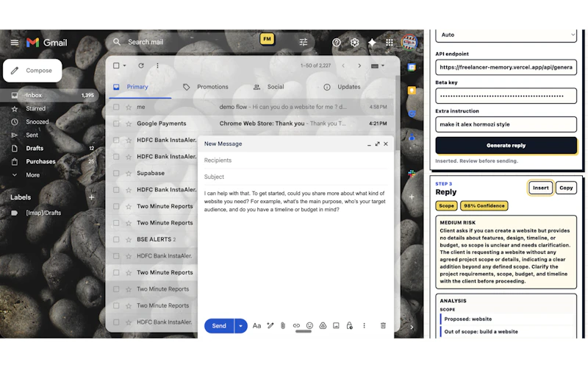Star the demo flow email from me
Screen dimensions: 588x368
(129, 107)
